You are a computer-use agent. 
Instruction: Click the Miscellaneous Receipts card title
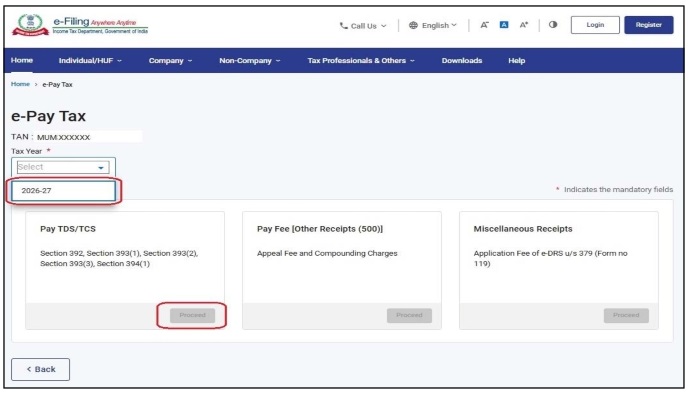(x=523, y=229)
